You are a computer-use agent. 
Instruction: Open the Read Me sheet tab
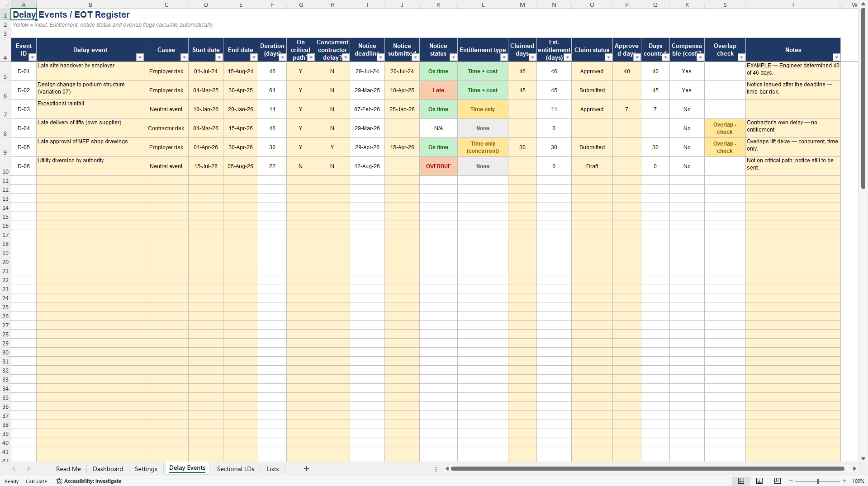tap(68, 469)
